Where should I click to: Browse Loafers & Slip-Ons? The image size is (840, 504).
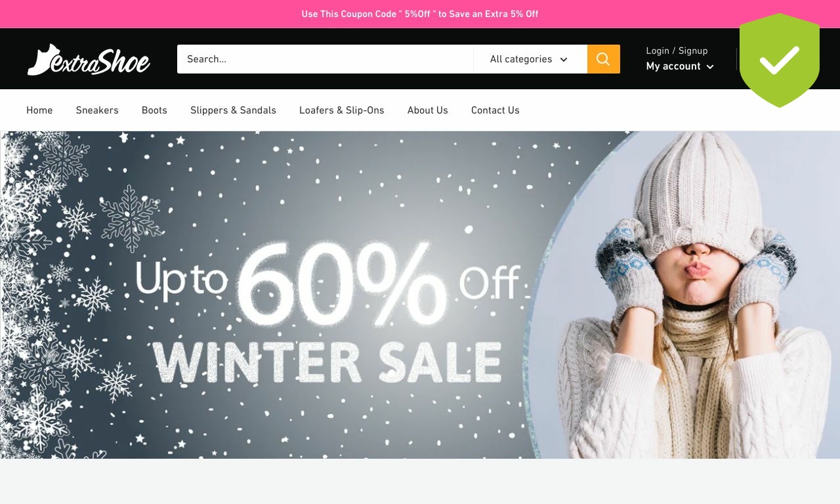point(342,110)
